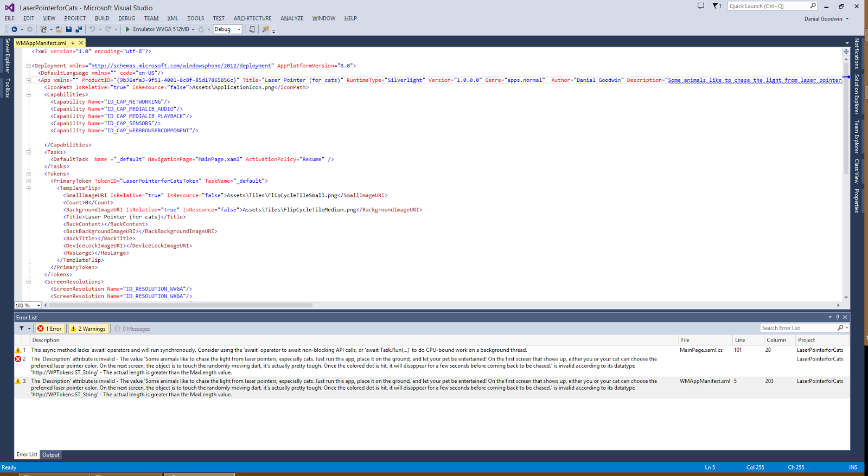Save the current file with disk icon

[69, 29]
